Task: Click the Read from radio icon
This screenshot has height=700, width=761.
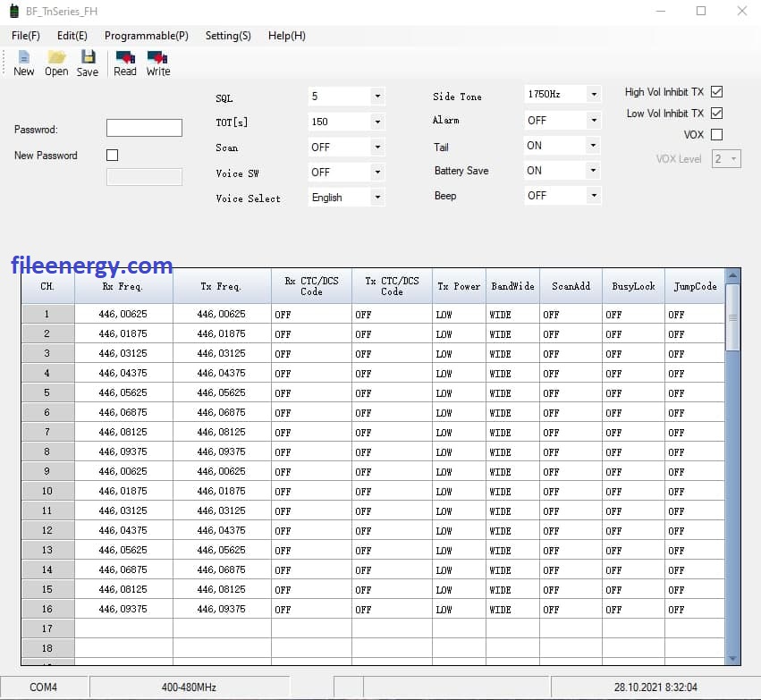Action: click(124, 63)
